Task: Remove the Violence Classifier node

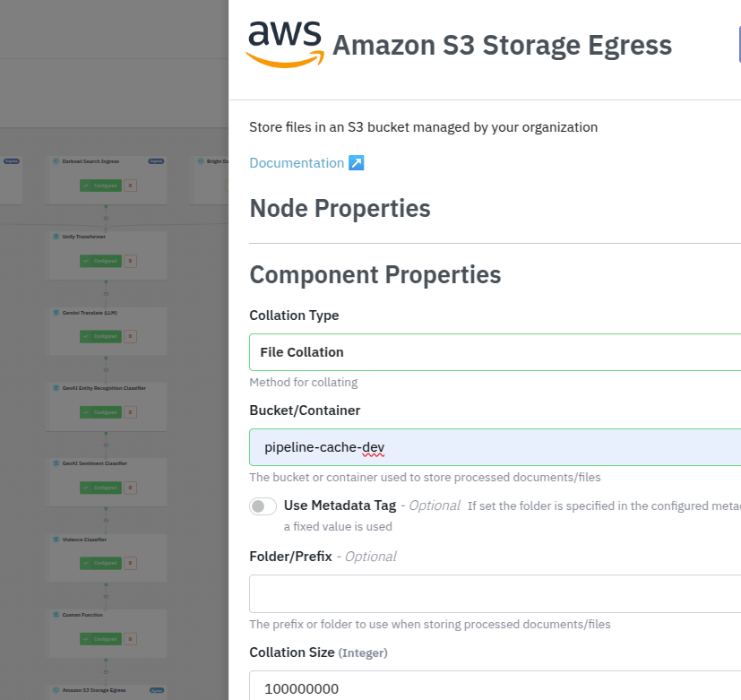Action: point(130,563)
